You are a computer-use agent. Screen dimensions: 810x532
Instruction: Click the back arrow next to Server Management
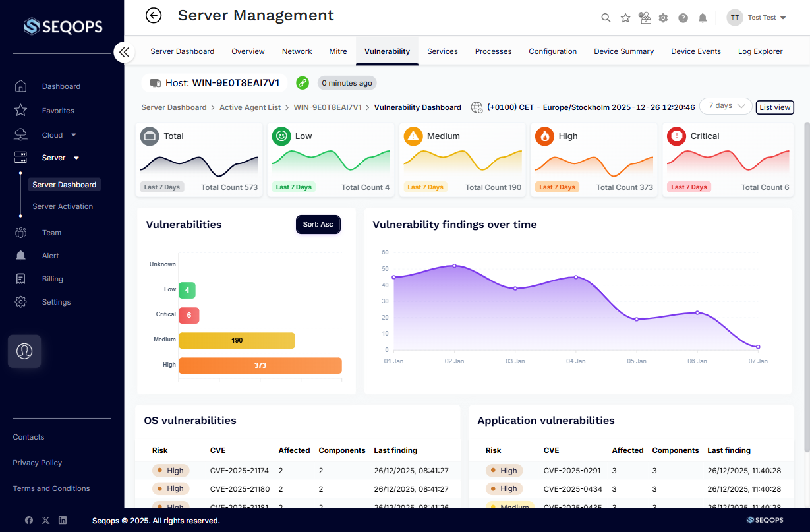click(153, 15)
